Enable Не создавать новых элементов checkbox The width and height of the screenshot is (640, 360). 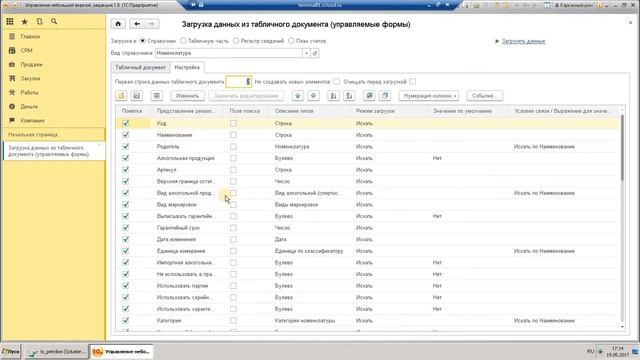click(336, 82)
